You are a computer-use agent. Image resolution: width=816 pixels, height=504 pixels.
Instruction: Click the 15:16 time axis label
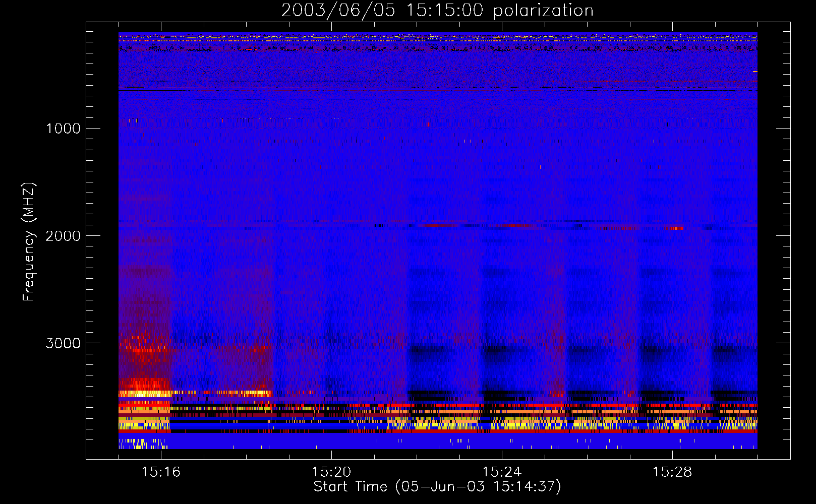[x=161, y=472]
